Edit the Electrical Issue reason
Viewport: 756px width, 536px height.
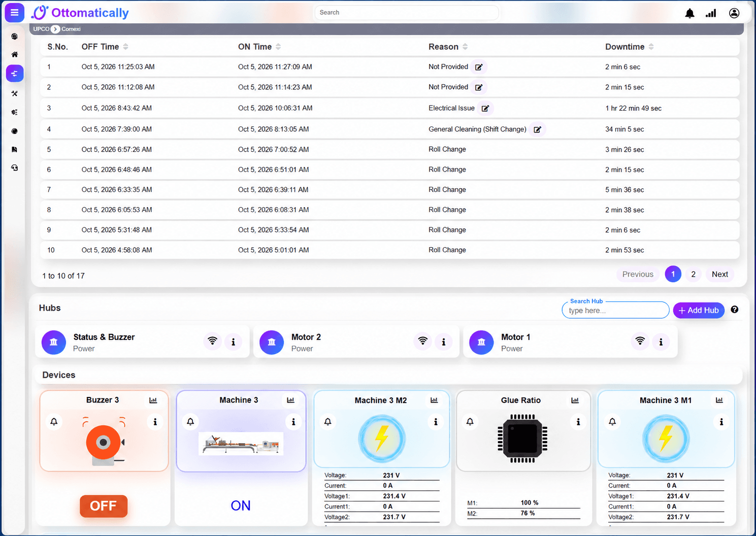click(x=485, y=108)
